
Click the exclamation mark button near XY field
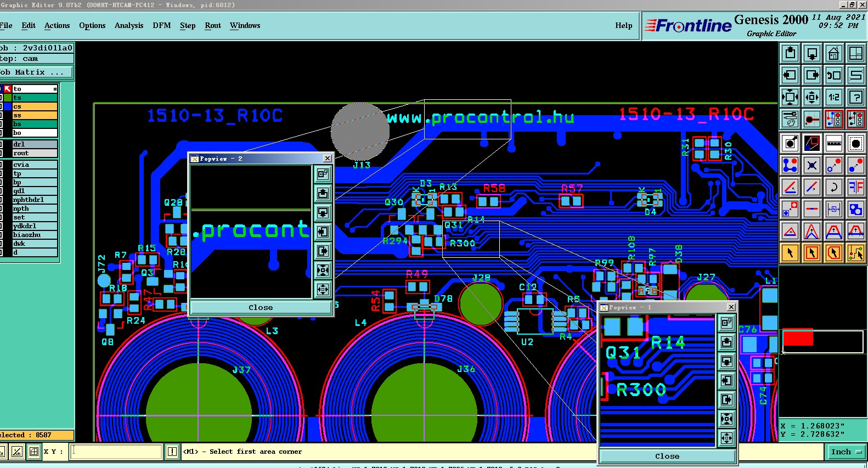[172, 452]
